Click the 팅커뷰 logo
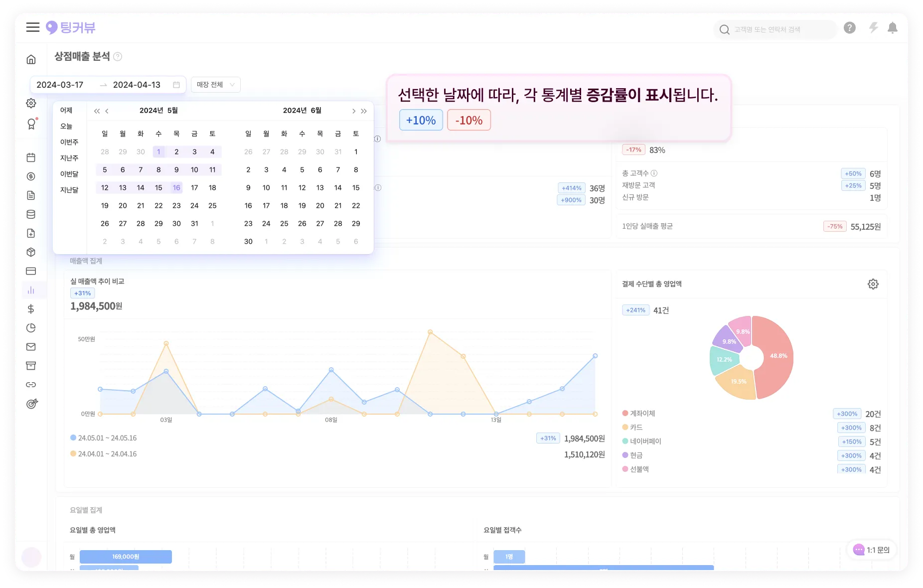 pyautogui.click(x=70, y=27)
